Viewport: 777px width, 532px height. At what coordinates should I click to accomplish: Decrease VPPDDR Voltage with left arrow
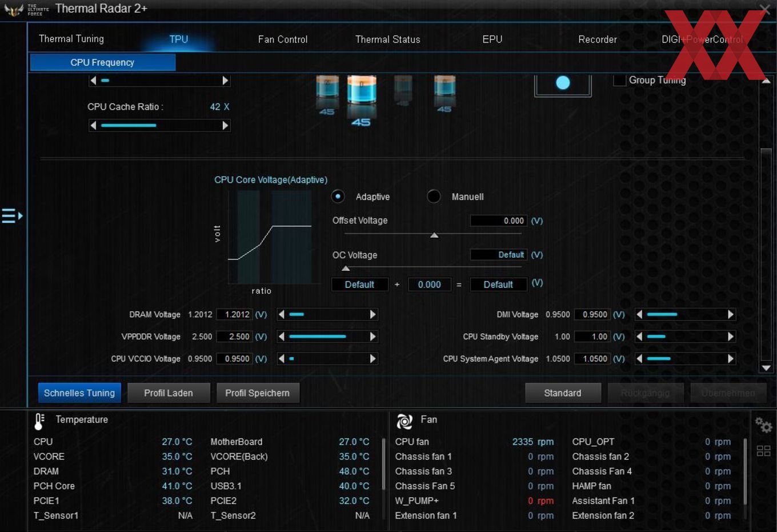(x=281, y=337)
